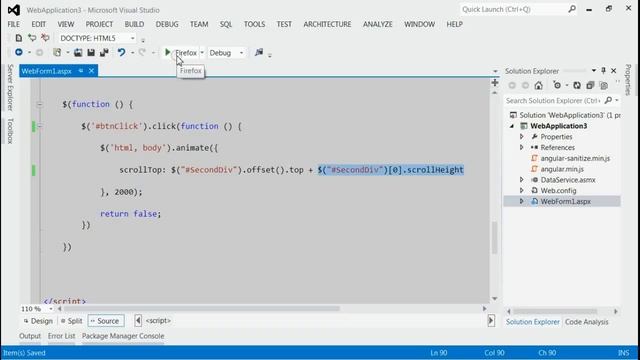The width and height of the screenshot is (640, 360).
Task: Click the editor vertical scrollbar thumb
Action: click(x=494, y=238)
